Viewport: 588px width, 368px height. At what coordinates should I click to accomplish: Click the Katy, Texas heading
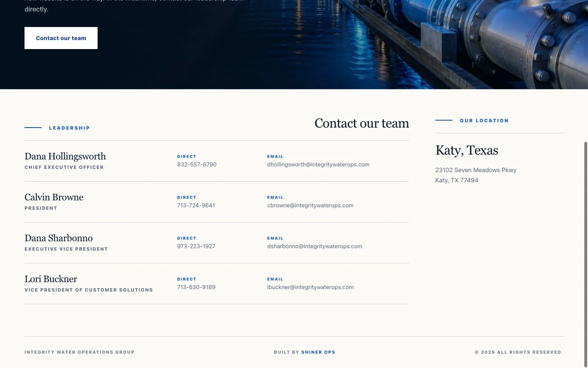pyautogui.click(x=467, y=150)
